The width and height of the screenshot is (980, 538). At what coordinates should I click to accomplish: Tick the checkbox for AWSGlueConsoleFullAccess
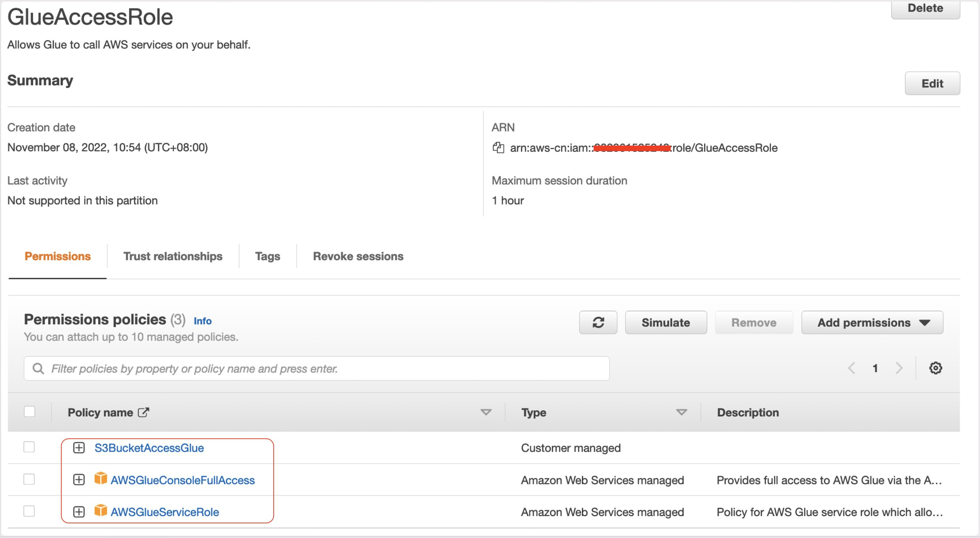pyautogui.click(x=29, y=479)
